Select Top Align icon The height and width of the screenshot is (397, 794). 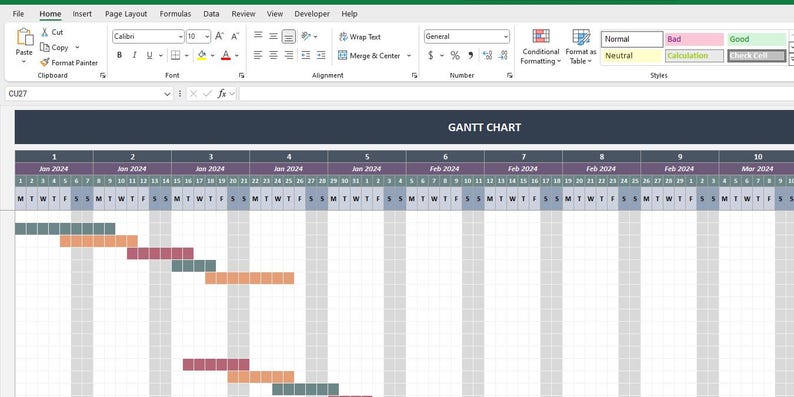258,36
